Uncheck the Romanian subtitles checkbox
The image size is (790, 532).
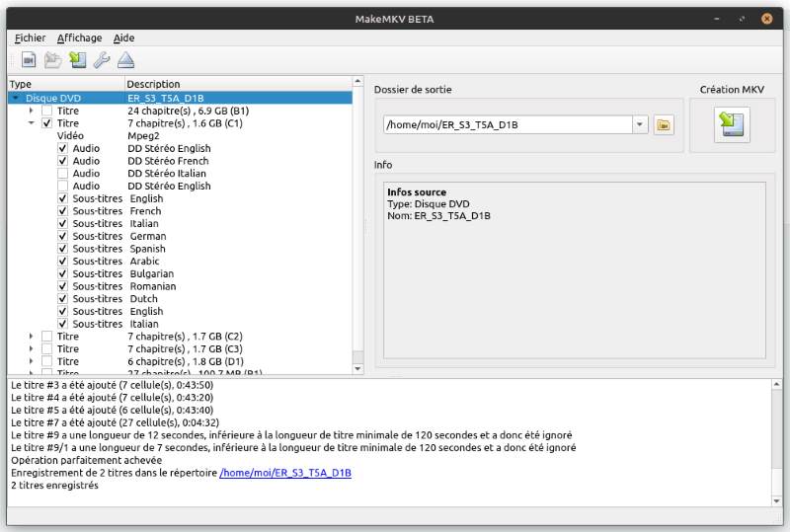tap(62, 286)
